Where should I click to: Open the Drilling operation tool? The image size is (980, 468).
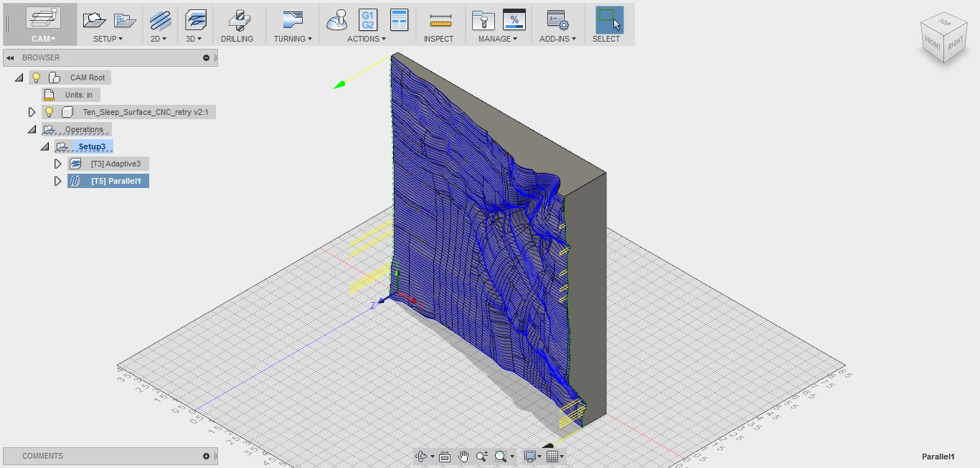237,19
